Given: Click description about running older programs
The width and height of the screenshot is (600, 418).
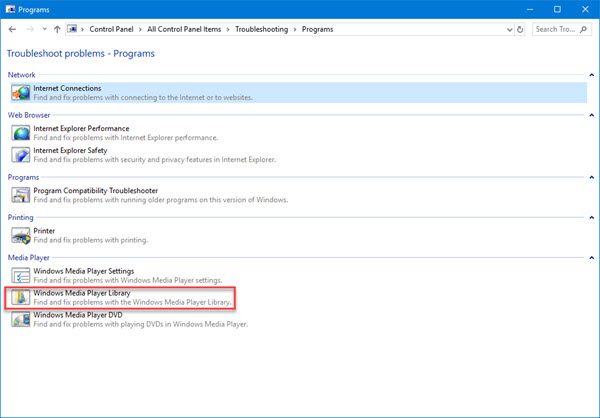Looking at the screenshot, I should (x=161, y=200).
